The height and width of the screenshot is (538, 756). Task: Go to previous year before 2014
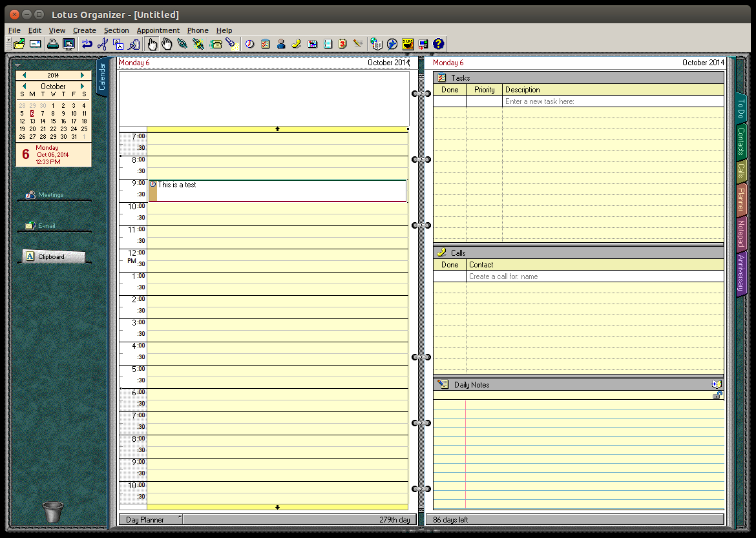coord(24,76)
